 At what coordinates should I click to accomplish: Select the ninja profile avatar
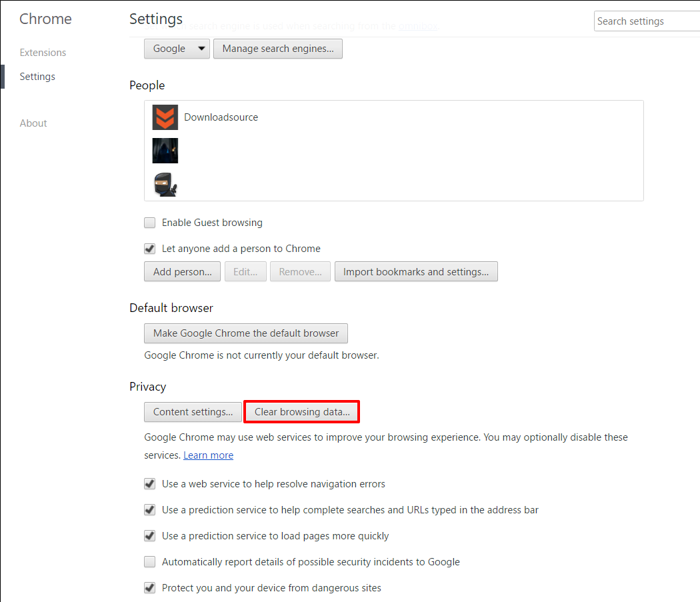[165, 184]
